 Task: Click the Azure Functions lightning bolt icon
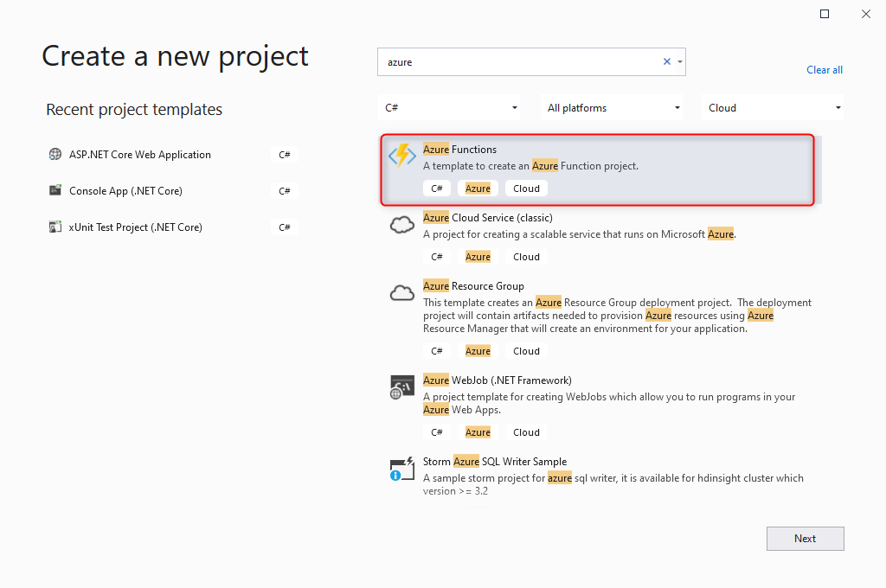pyautogui.click(x=401, y=156)
